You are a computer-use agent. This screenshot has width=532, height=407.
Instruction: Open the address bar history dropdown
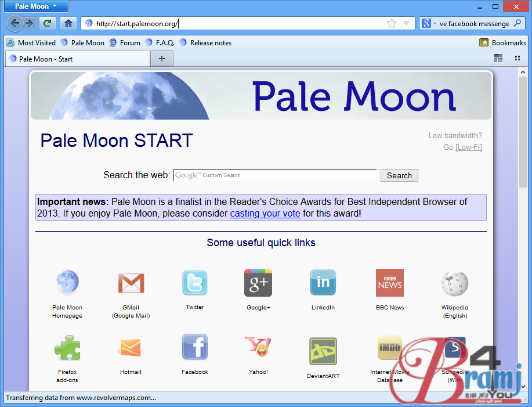(406, 24)
